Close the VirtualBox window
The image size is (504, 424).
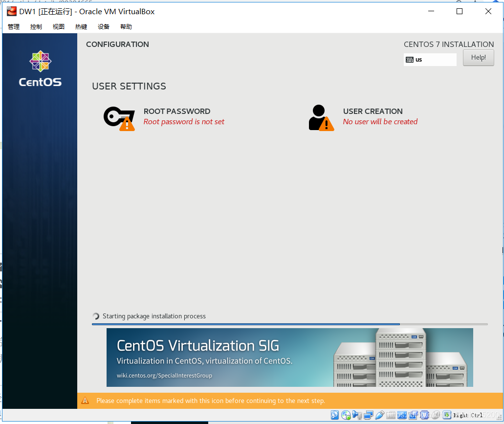488,11
